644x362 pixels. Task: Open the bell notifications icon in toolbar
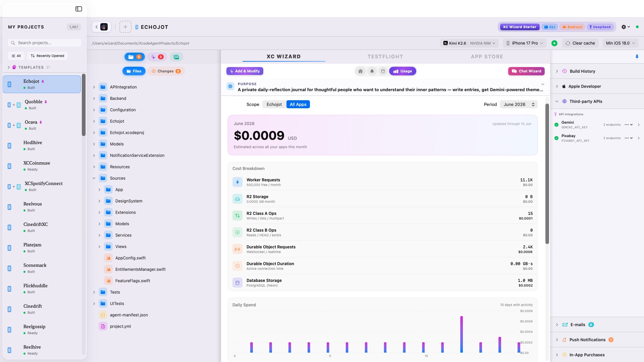click(x=372, y=71)
